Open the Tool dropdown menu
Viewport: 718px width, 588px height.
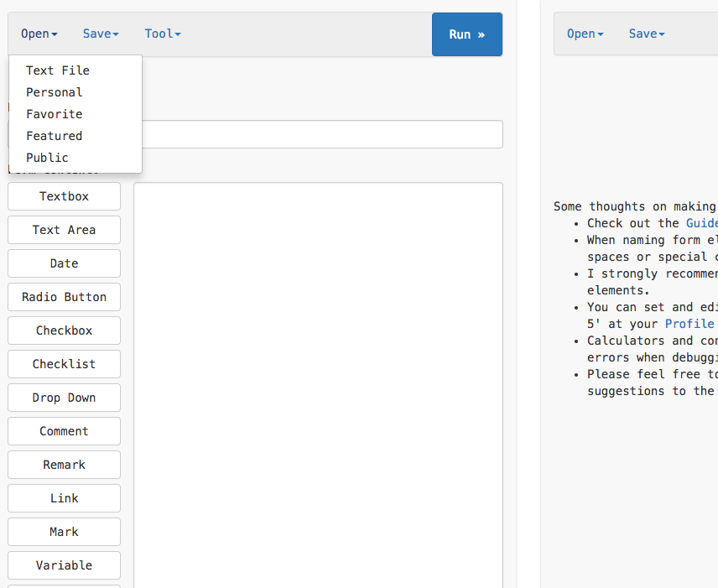coord(163,34)
